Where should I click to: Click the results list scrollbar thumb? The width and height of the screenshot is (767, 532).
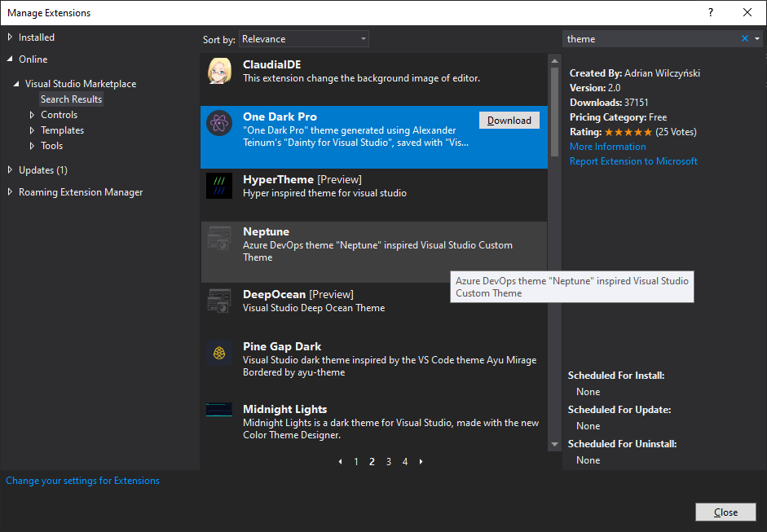click(554, 112)
